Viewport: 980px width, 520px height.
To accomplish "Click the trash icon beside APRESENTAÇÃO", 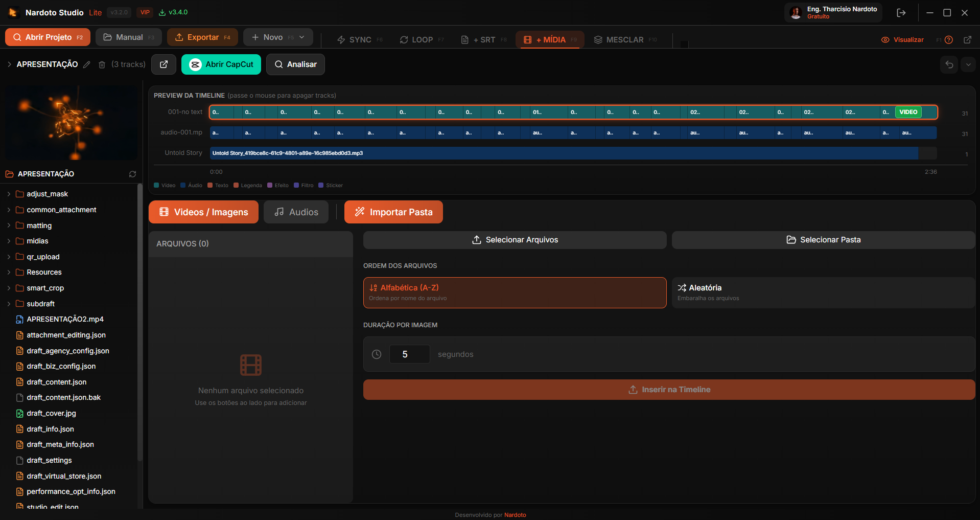I will 102,64.
